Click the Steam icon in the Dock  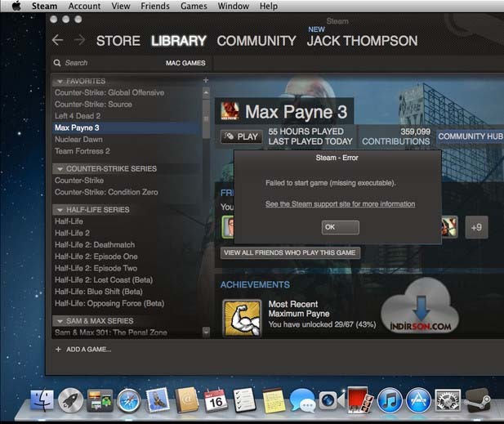point(478,400)
